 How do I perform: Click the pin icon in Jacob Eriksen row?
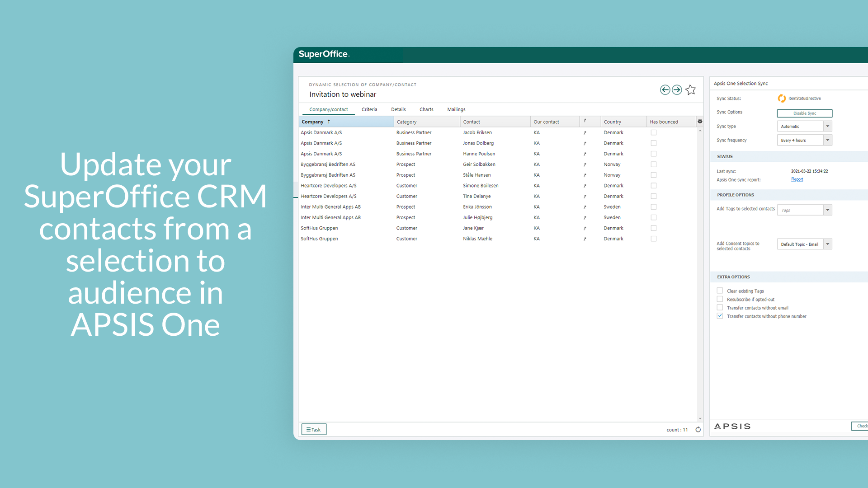(x=585, y=133)
